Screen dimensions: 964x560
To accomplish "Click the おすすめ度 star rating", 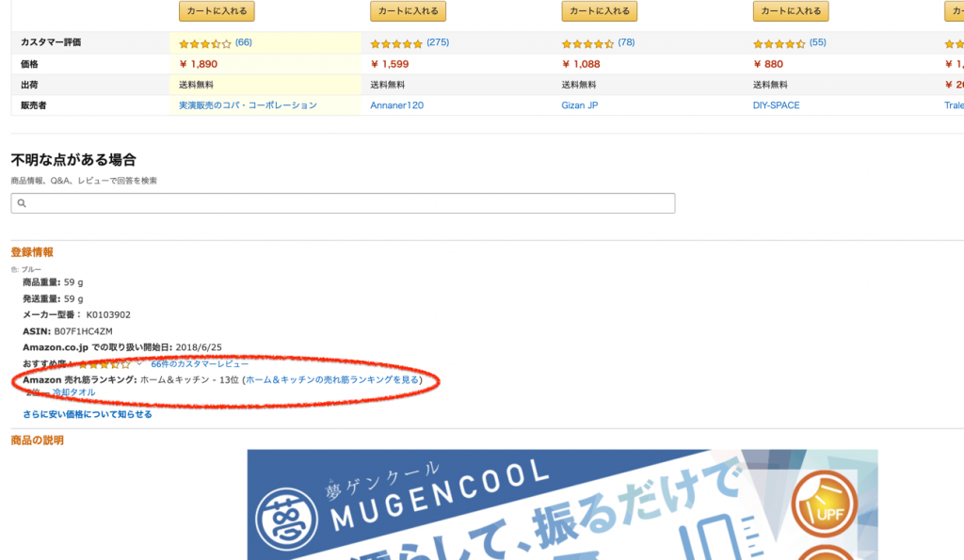I will point(104,364).
